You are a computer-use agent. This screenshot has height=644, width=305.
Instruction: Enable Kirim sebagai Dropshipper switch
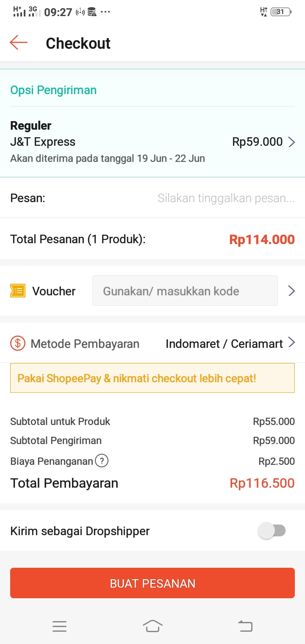point(272,530)
